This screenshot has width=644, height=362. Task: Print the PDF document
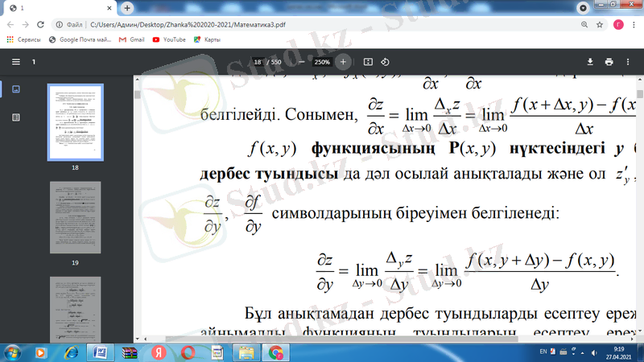click(609, 62)
